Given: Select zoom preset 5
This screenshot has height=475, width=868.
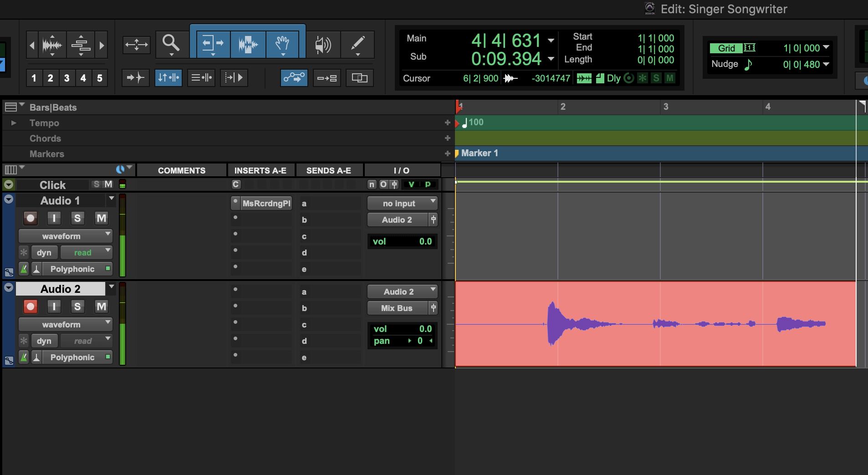Looking at the screenshot, I should pos(99,78).
